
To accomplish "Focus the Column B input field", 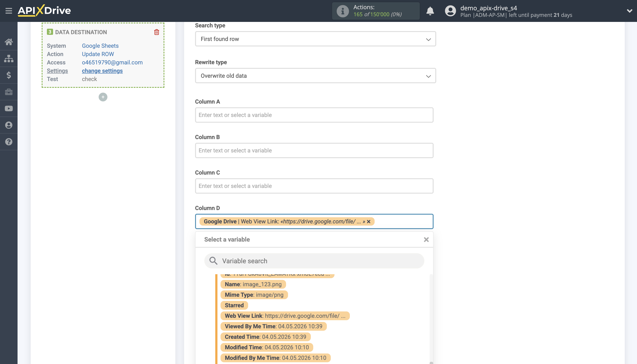I will (x=314, y=150).
